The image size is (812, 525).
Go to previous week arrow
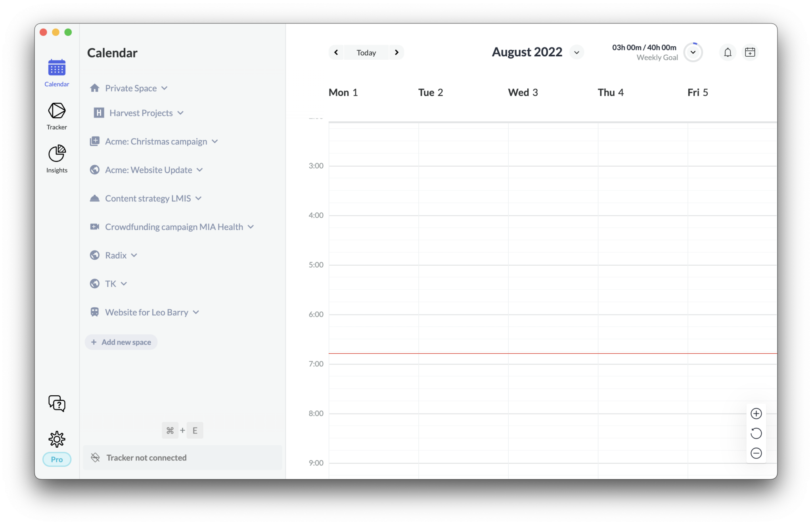click(336, 52)
